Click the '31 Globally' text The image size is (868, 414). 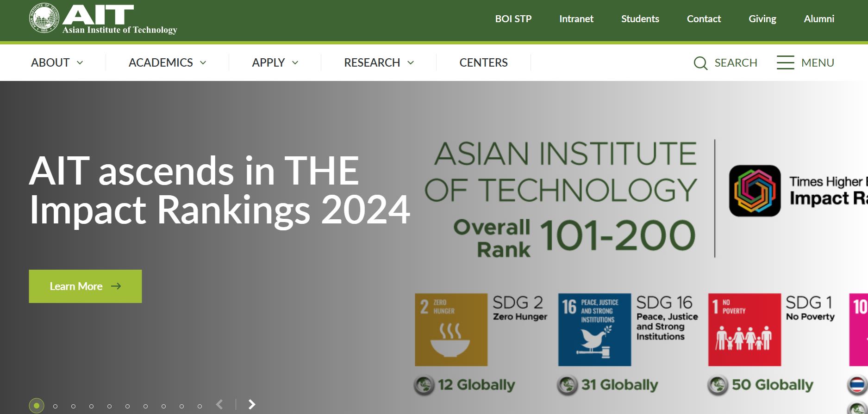click(619, 385)
